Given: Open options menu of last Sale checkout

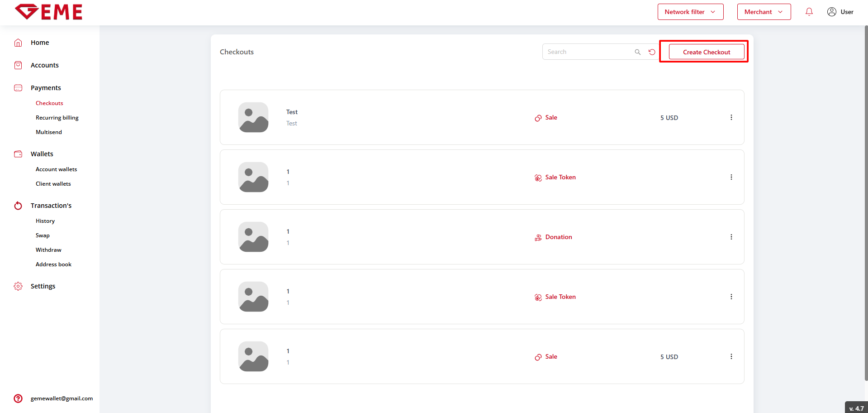Looking at the screenshot, I should click(x=731, y=356).
